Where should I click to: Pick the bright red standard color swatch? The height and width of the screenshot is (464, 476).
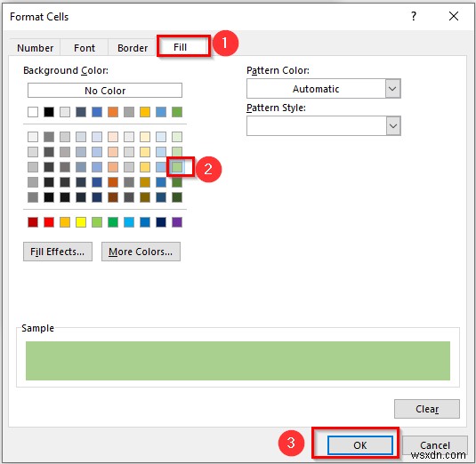pos(49,222)
